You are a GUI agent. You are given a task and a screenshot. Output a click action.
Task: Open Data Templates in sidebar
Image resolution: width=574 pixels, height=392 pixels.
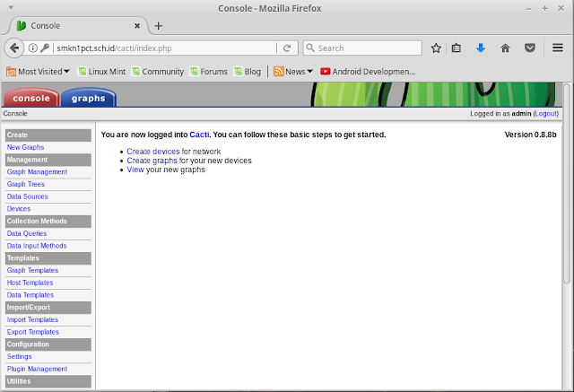coord(30,295)
